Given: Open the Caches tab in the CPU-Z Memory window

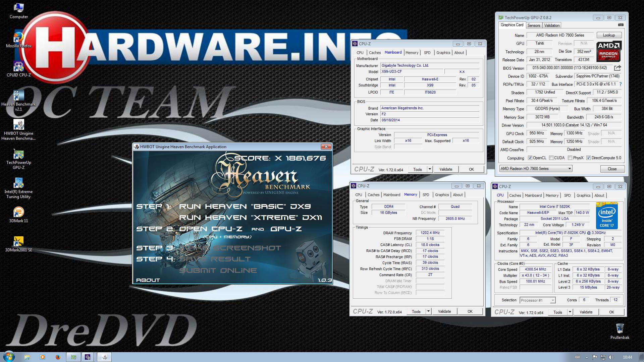Looking at the screenshot, I should point(373,195).
